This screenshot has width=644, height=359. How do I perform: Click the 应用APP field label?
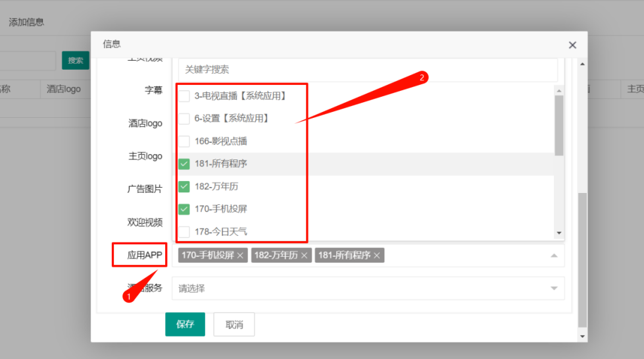[x=145, y=256]
